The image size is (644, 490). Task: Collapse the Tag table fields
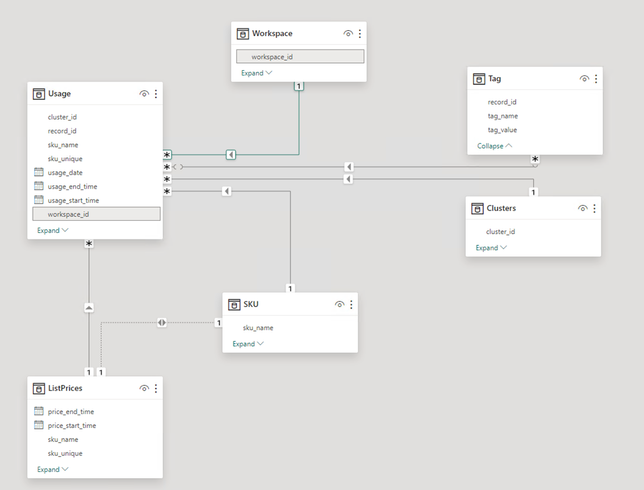coord(494,145)
